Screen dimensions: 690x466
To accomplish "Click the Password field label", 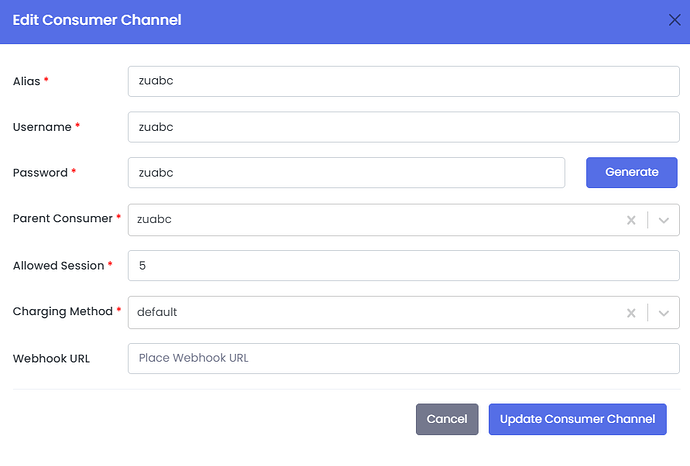I will coord(40,173).
